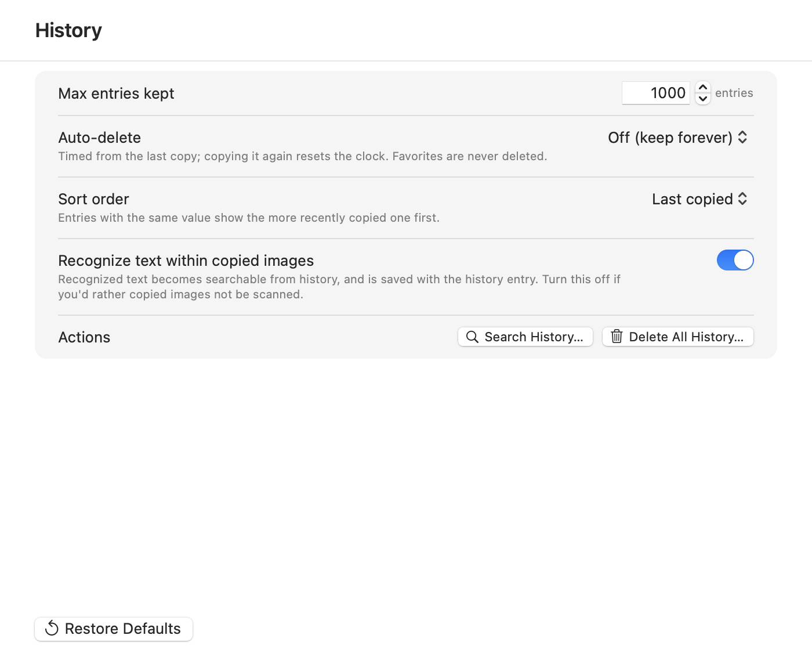Click the magnifying glass icon in Search History
Screen dimensions: 812x664
tap(472, 337)
